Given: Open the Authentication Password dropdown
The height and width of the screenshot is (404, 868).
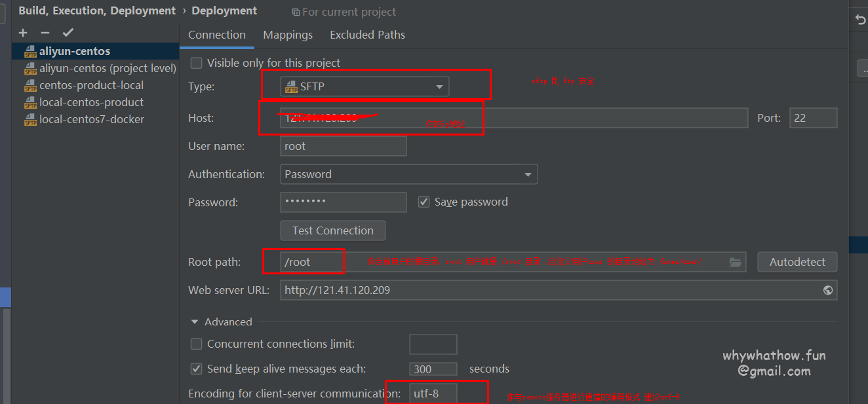Looking at the screenshot, I should click(x=408, y=174).
